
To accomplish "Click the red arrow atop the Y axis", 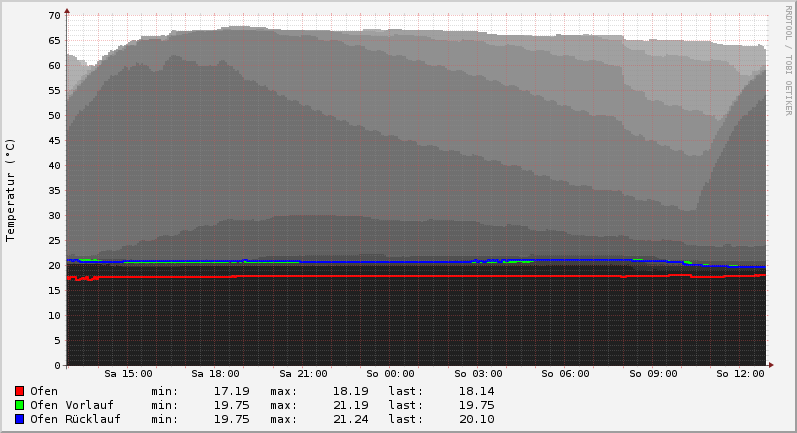I will click(x=67, y=11).
